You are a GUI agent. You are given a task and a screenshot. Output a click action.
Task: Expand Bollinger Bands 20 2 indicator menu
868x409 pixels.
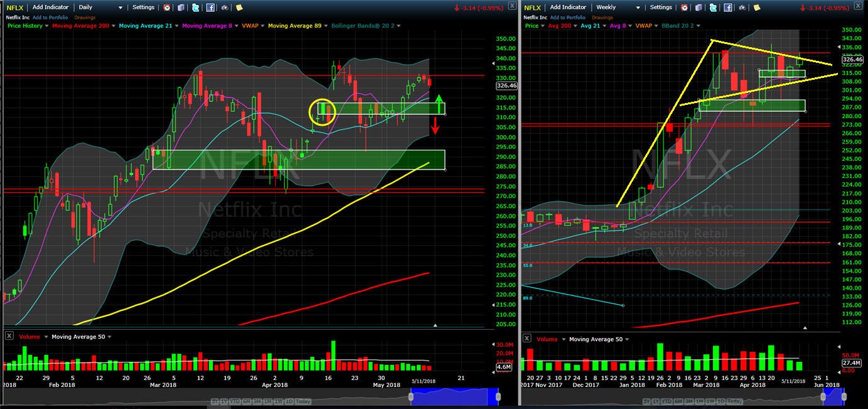click(x=399, y=26)
